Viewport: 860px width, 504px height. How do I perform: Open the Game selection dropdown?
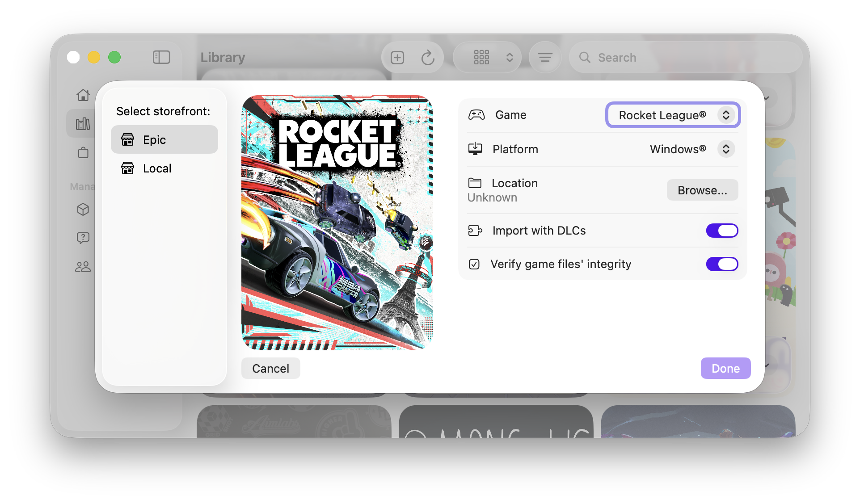(673, 115)
